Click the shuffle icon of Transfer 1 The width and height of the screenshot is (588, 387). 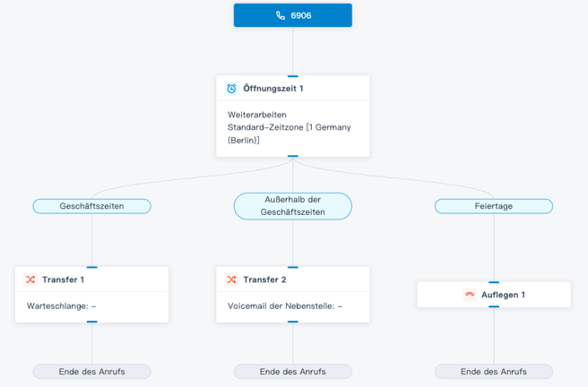tap(30, 279)
